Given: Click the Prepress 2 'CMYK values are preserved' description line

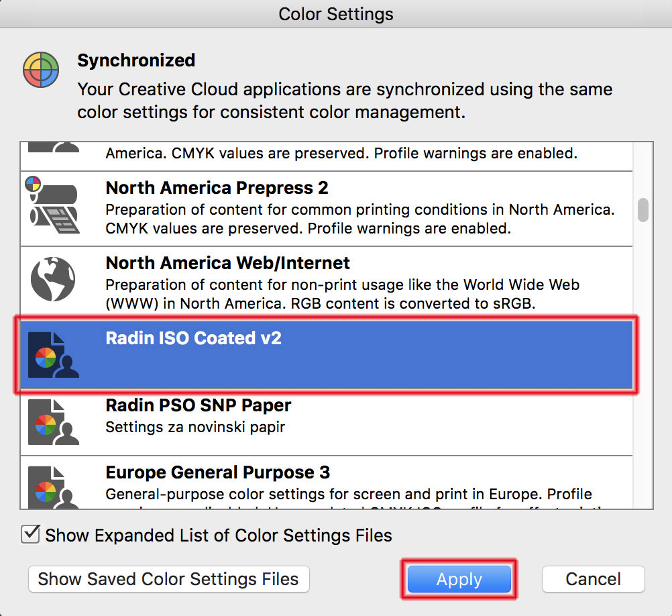Looking at the screenshot, I should [308, 228].
